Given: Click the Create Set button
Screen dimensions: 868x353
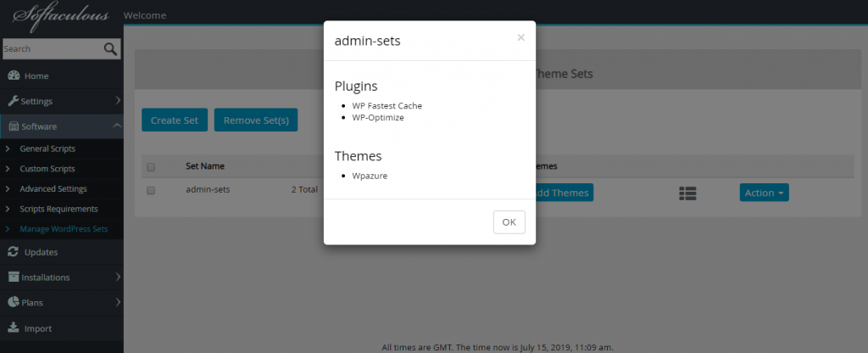Looking at the screenshot, I should [175, 120].
